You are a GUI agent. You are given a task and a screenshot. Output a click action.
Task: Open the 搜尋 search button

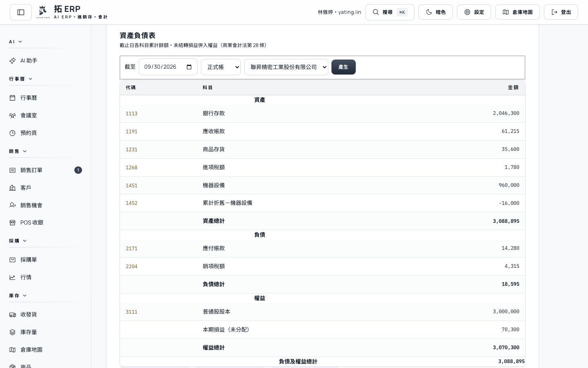tap(390, 12)
